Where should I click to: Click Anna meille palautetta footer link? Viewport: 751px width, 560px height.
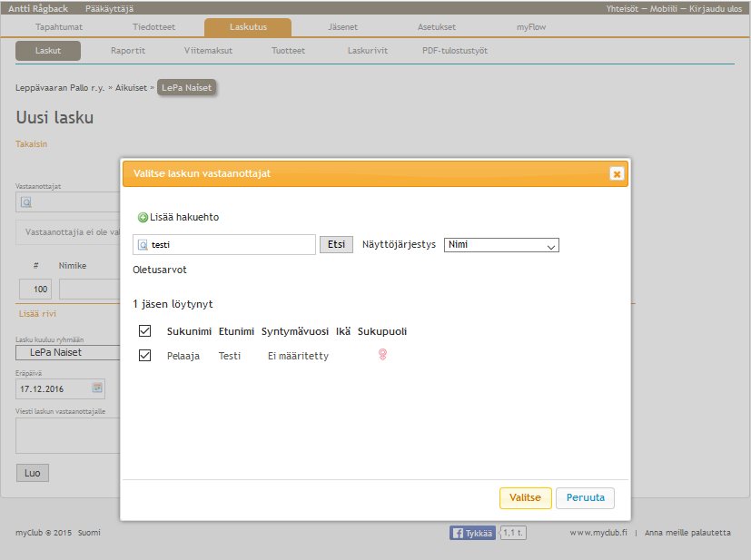pos(687,533)
